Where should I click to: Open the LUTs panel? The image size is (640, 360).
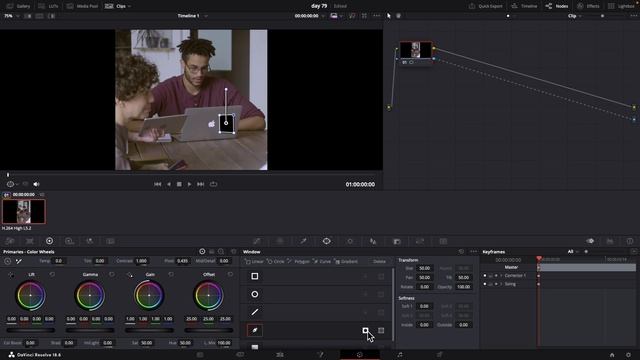click(x=48, y=6)
